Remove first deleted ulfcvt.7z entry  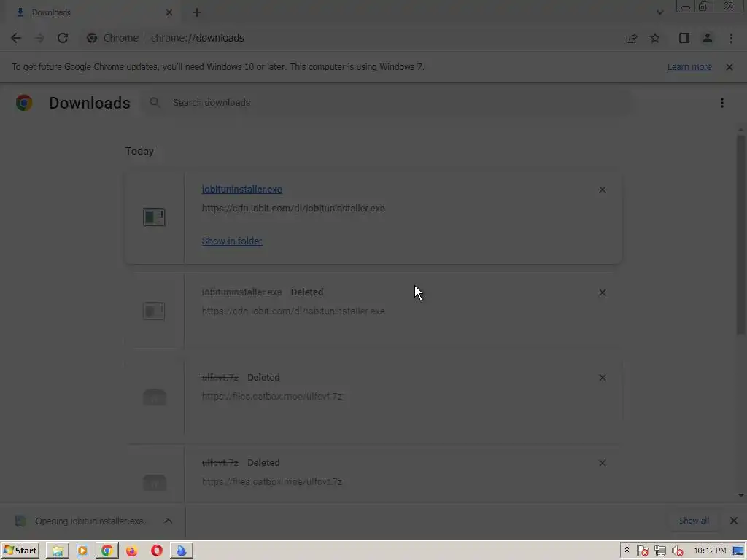pos(602,378)
